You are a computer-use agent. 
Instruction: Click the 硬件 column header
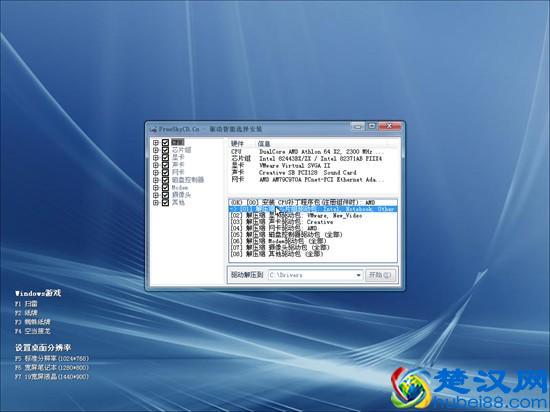(x=237, y=144)
